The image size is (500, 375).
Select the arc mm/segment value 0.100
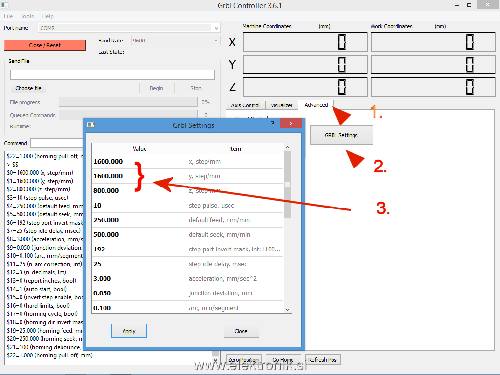point(102,308)
